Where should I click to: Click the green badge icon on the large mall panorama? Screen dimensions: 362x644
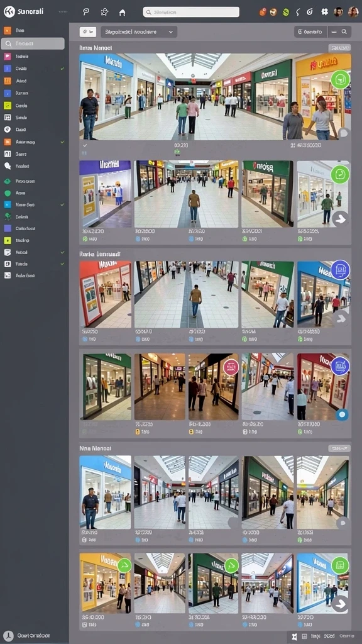(x=340, y=80)
